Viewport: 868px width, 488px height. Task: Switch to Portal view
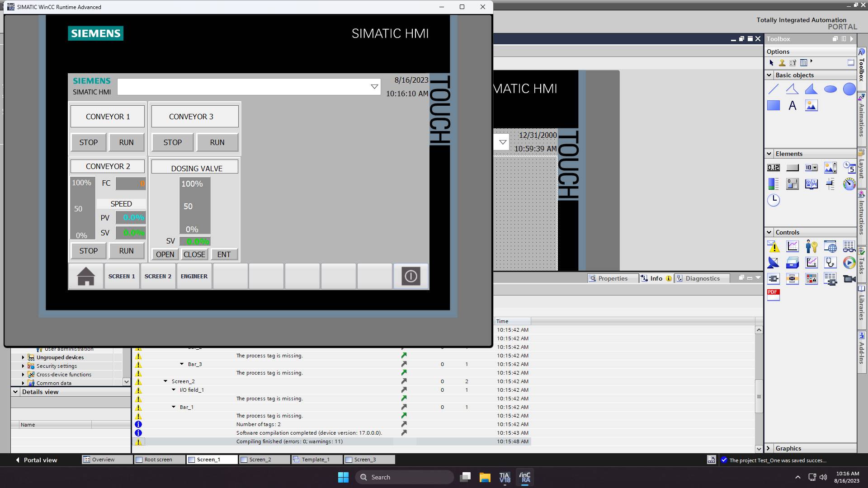point(36,460)
